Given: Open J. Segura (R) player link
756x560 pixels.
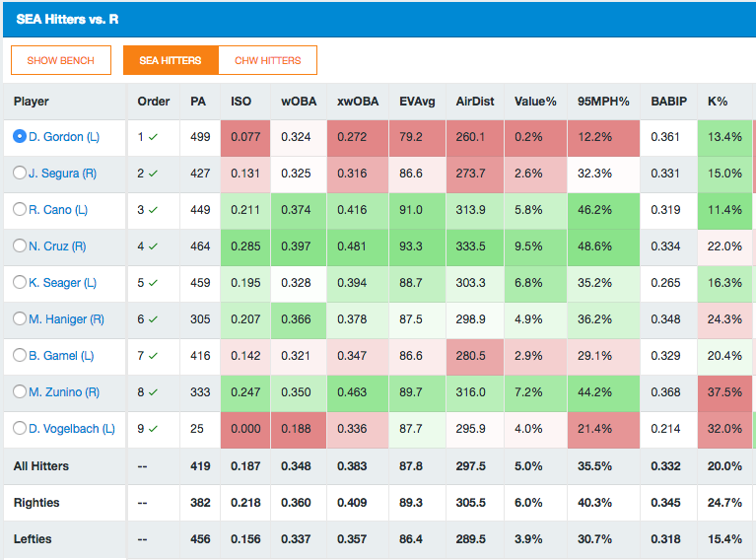Looking at the screenshot, I should click(63, 174).
